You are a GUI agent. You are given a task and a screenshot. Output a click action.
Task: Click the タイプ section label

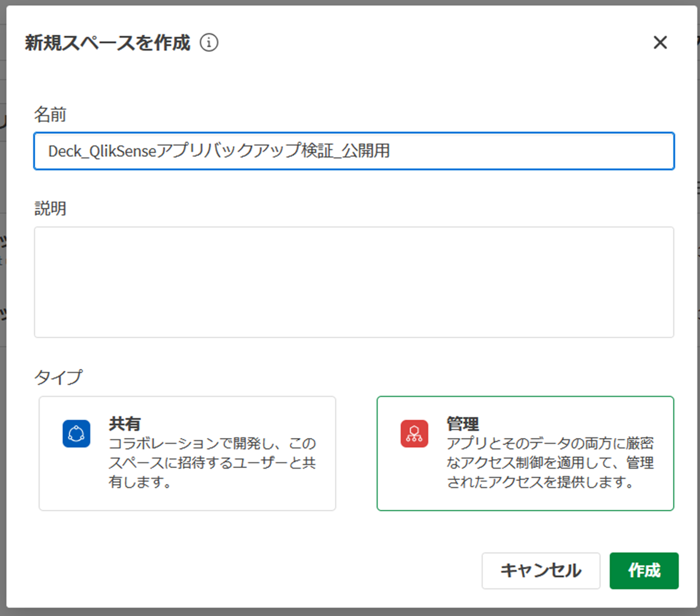[58, 377]
